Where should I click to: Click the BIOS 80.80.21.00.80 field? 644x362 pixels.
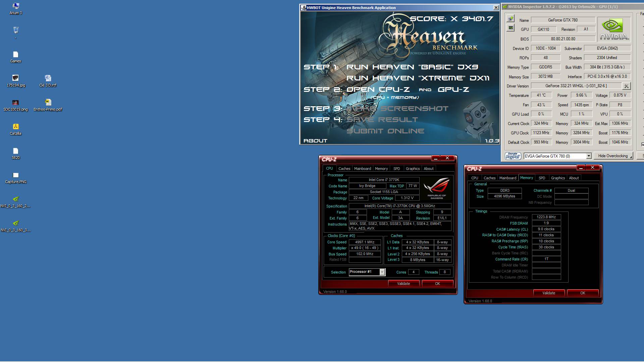coord(563,39)
